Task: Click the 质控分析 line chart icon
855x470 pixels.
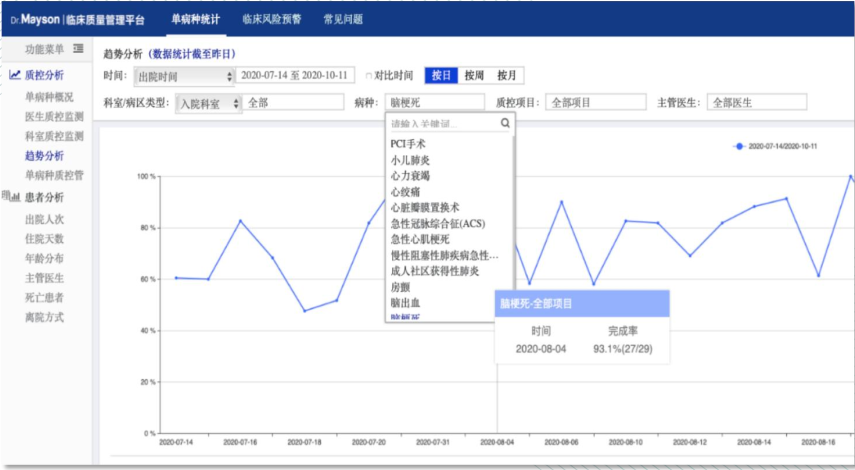Action: (15, 75)
